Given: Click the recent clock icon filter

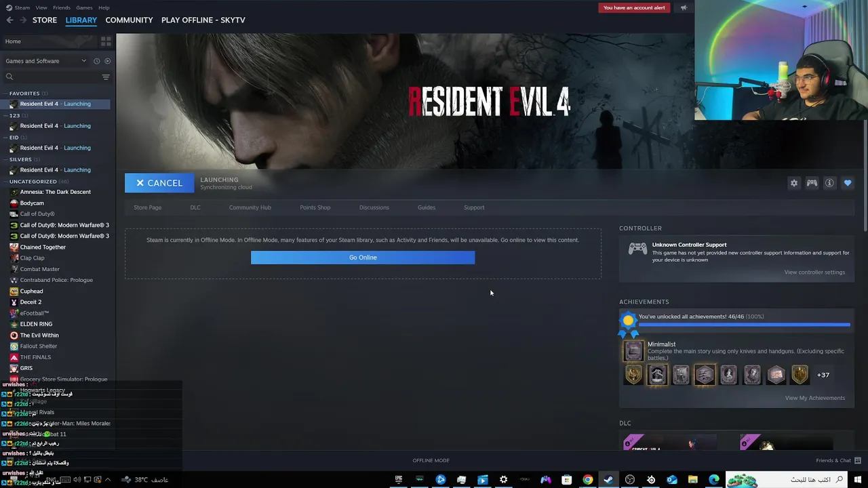Looking at the screenshot, I should tap(96, 61).
